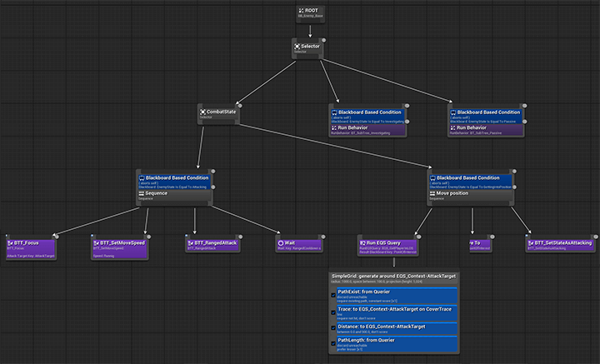The height and width of the screenshot is (364, 600).
Task: Click the BTT_RangedAttack task icon
Action: (192, 242)
